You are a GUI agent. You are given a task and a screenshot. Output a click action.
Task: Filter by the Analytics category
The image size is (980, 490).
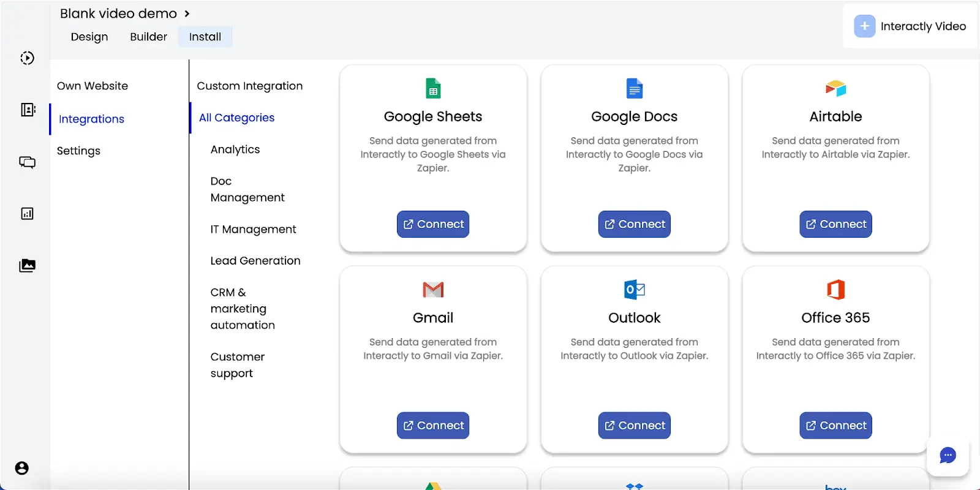pos(235,149)
